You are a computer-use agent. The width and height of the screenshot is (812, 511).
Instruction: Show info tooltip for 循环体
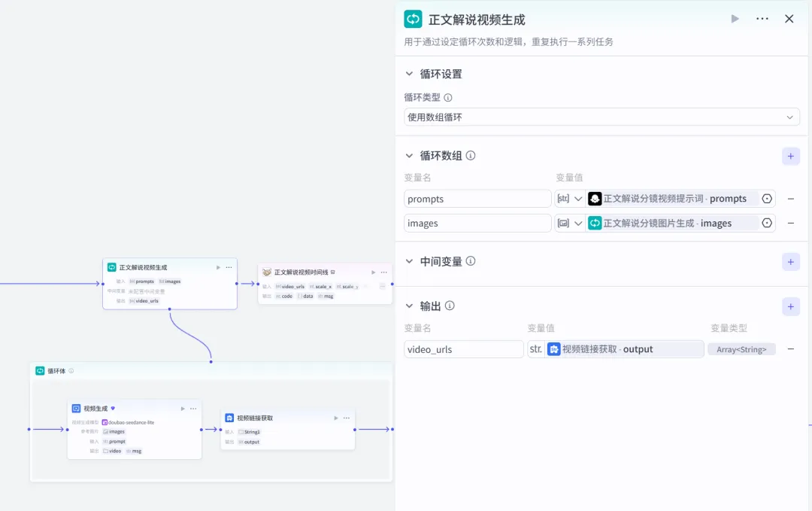(x=71, y=370)
